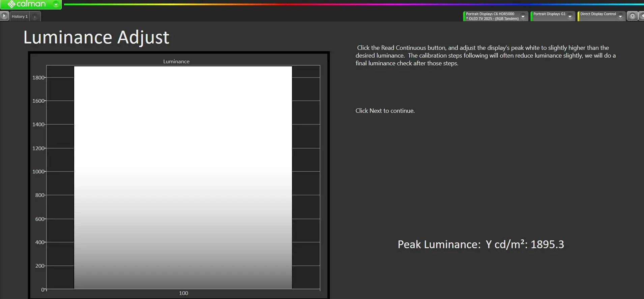Click the green status stripe on G1 source
This screenshot has width=644, height=299.
[x=531, y=16]
